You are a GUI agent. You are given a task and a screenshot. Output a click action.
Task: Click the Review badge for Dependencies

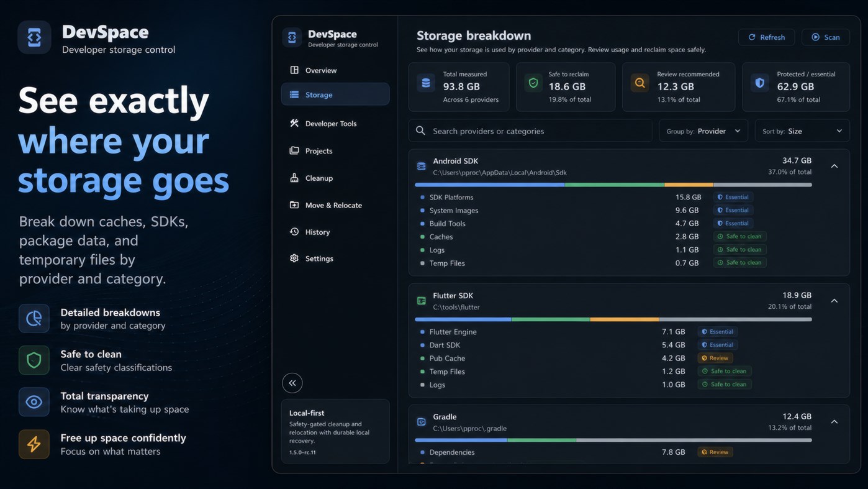click(715, 452)
